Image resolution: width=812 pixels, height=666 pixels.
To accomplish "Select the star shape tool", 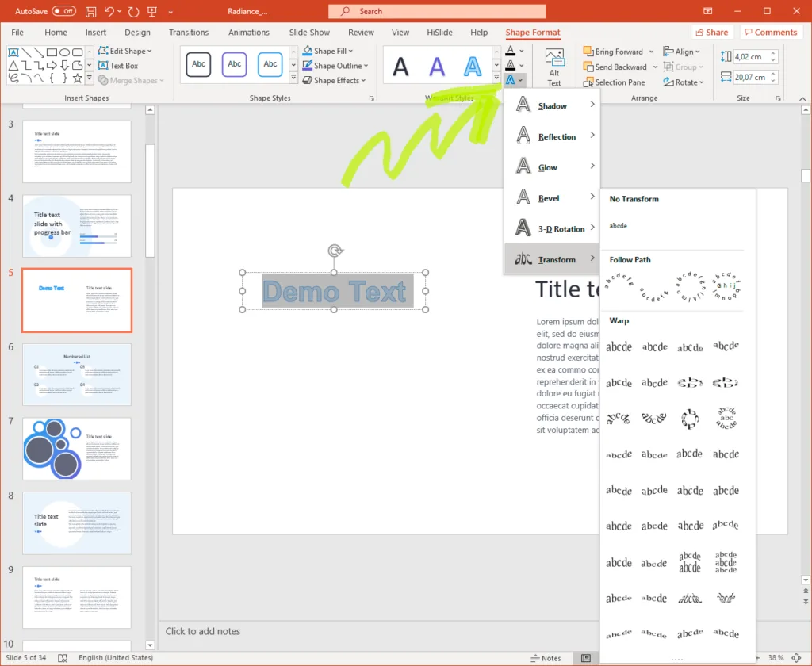I will (x=78, y=78).
